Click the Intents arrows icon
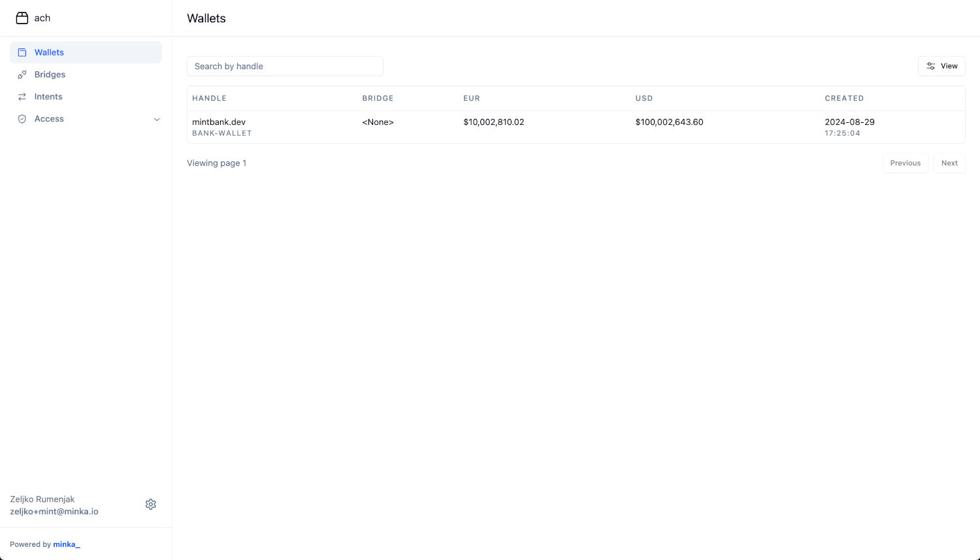Viewport: 980px width, 560px height. point(22,97)
